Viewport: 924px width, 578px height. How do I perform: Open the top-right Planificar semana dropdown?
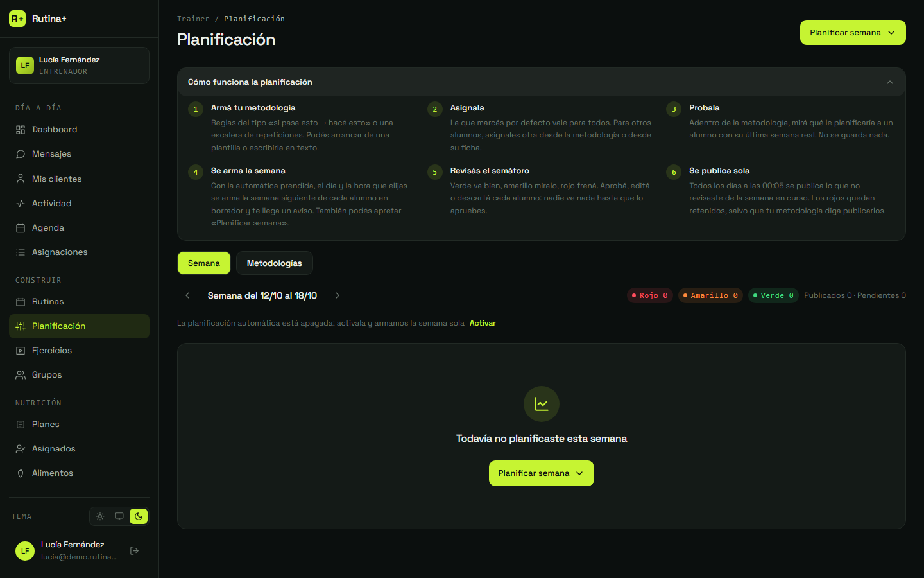[853, 33]
